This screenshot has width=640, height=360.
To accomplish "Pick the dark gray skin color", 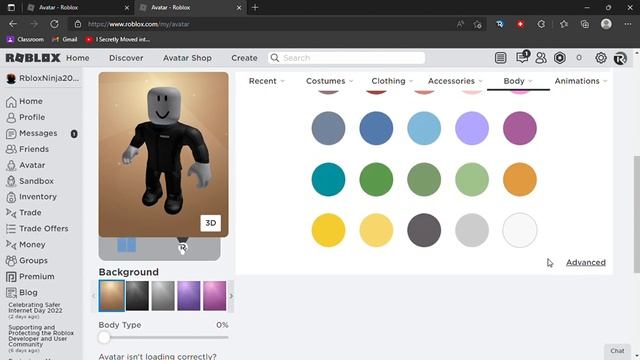I will [424, 230].
